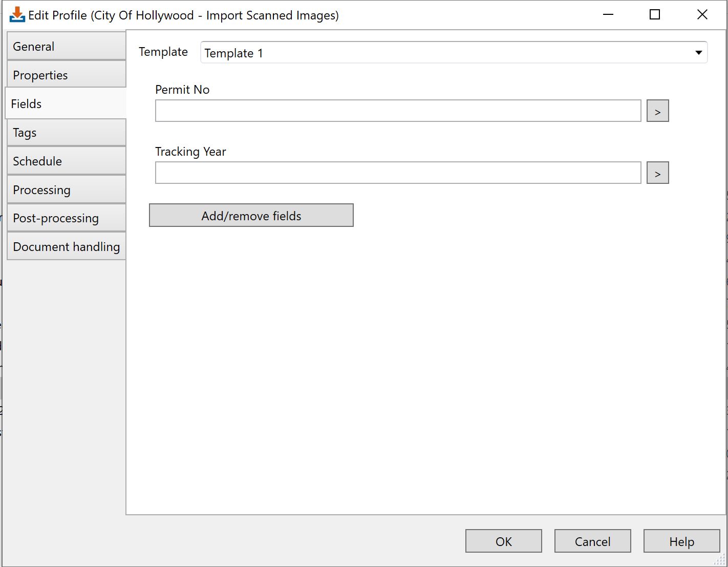Show the Document handling tab
Viewport: 728px width, 567px height.
coord(66,247)
